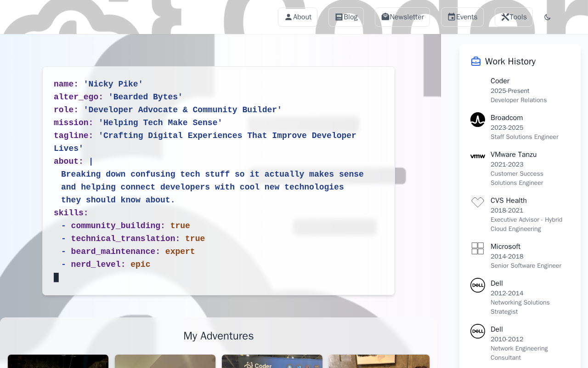Select the Broadcom company name

click(507, 118)
